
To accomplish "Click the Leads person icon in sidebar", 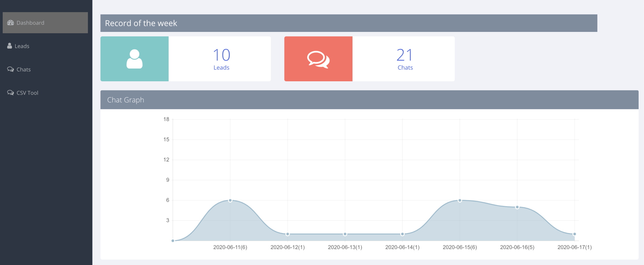I will [x=9, y=46].
